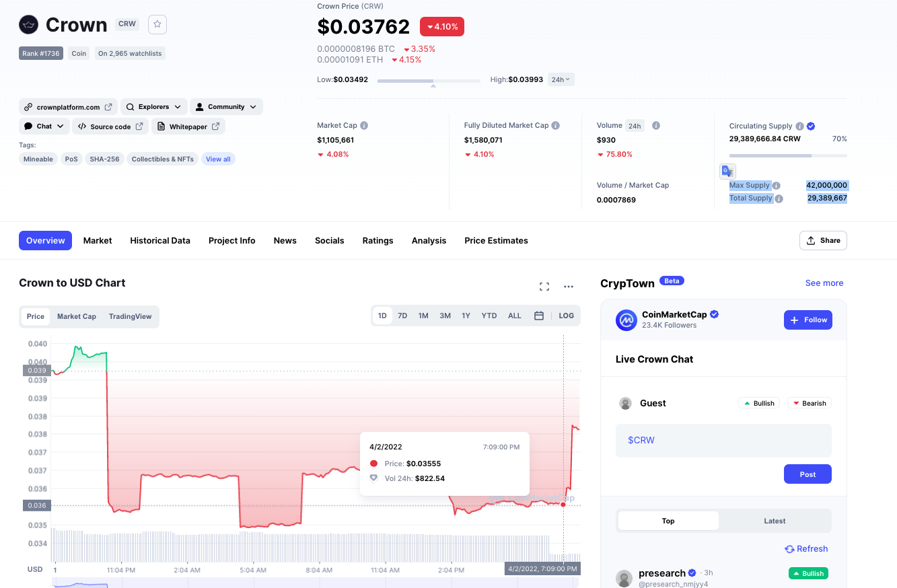Share the Crown page

823,240
